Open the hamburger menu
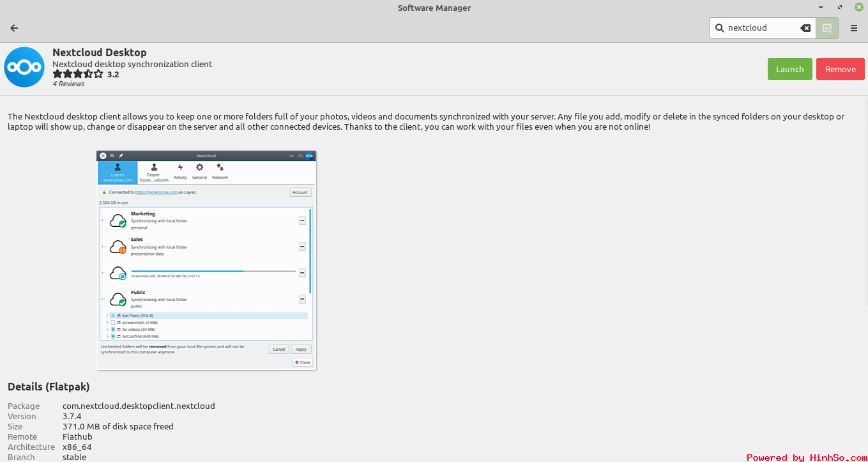The height and width of the screenshot is (462, 868). coord(854,28)
